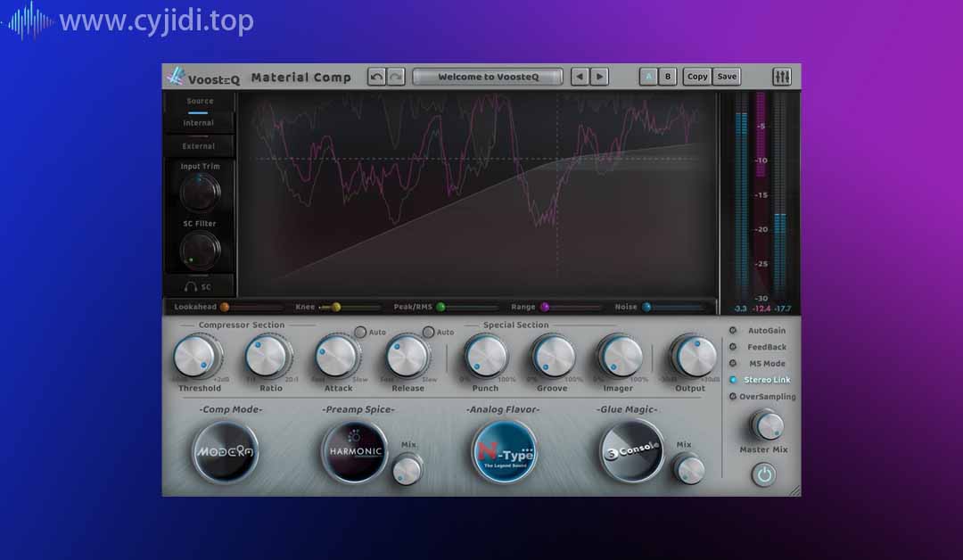Click the compression curve graph display

(478, 194)
